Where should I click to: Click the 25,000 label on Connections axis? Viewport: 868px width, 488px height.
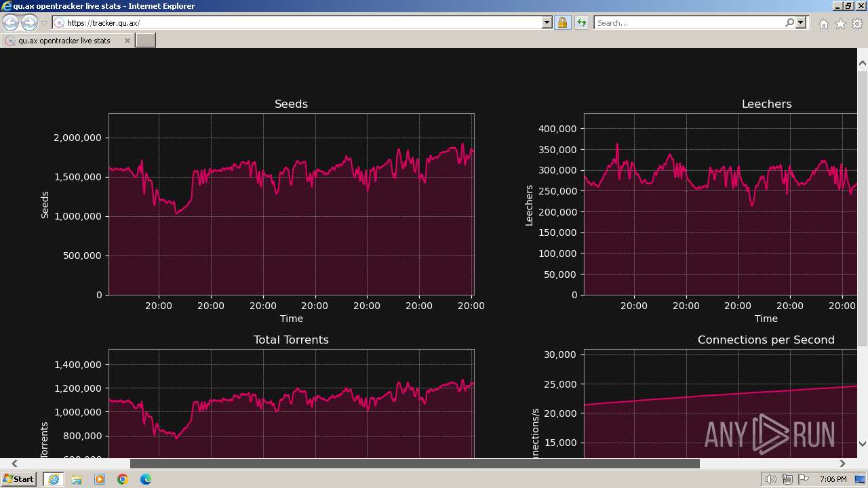pos(560,384)
